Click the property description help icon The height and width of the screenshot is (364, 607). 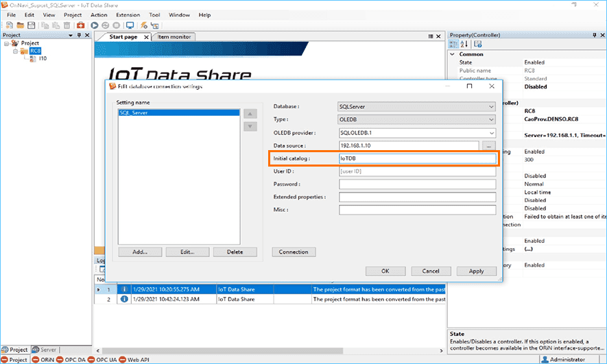click(x=477, y=44)
